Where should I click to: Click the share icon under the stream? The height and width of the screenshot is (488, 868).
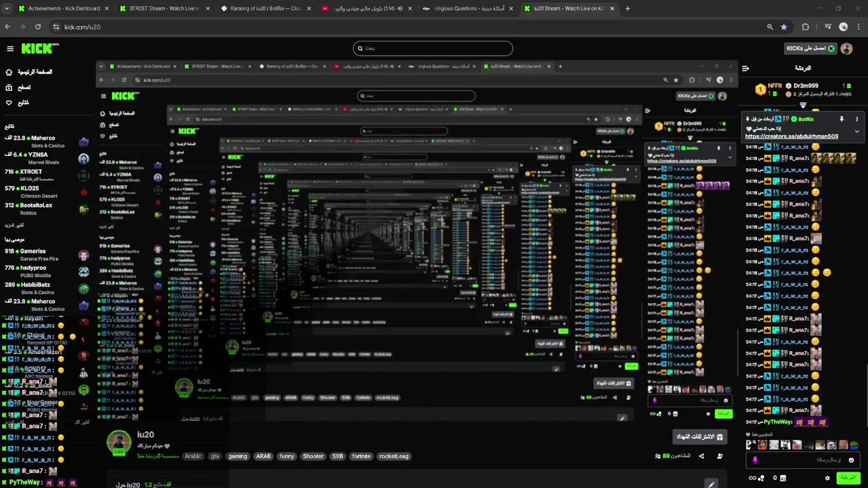[x=701, y=456]
